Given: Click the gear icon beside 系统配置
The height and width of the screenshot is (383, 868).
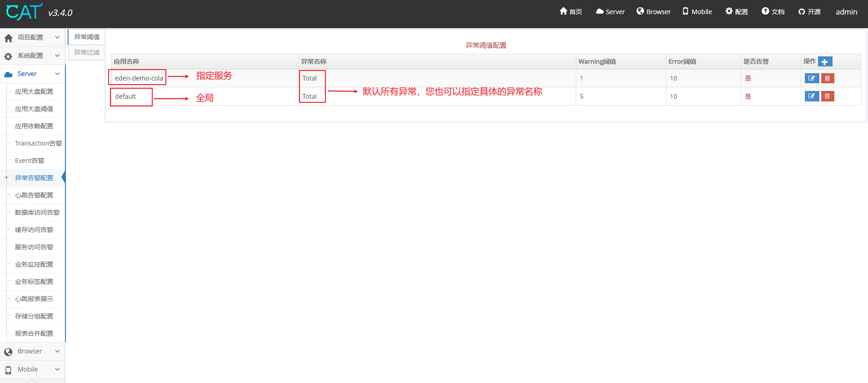Looking at the screenshot, I should coord(8,56).
